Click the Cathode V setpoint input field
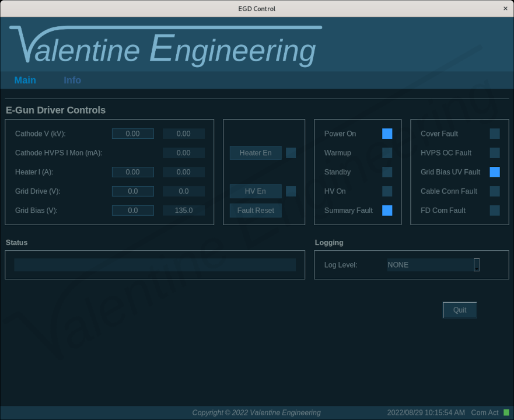Screen dimensions: 514x420 (x=133, y=134)
